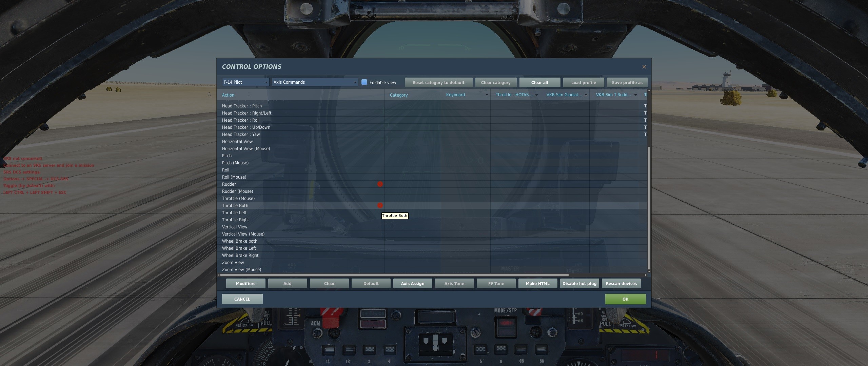Select the Pitch (Mouse) row
This screenshot has height=366, width=868.
click(x=432, y=163)
